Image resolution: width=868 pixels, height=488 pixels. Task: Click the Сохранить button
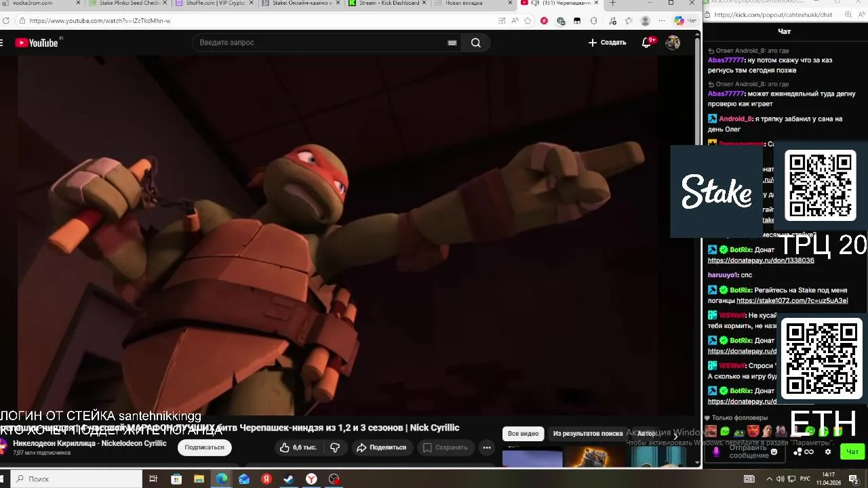tap(445, 447)
